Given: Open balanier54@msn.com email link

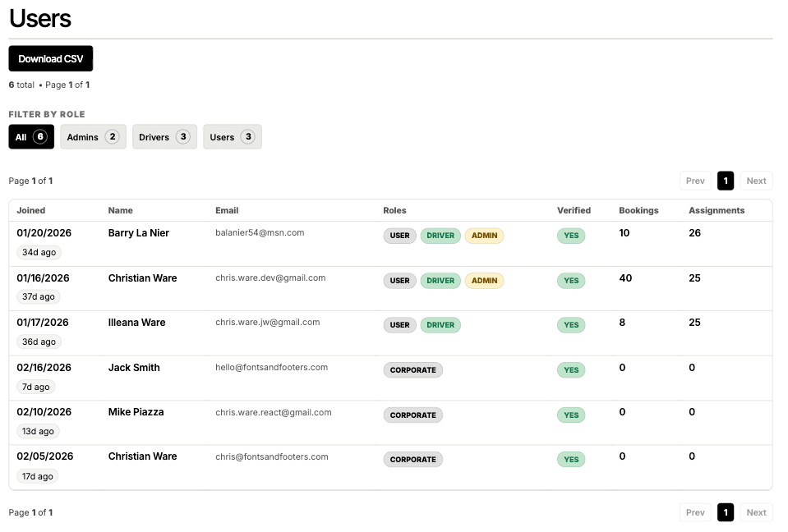Looking at the screenshot, I should 259,232.
